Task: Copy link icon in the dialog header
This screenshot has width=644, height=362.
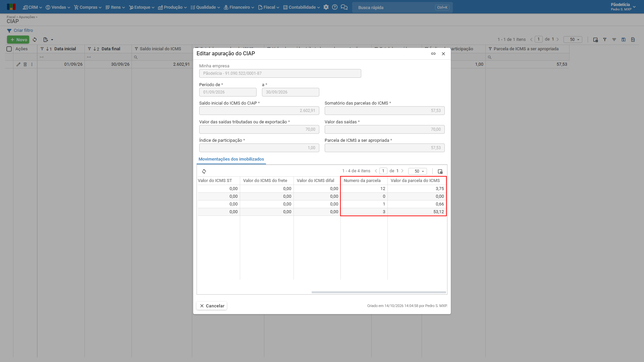Action: tap(433, 54)
